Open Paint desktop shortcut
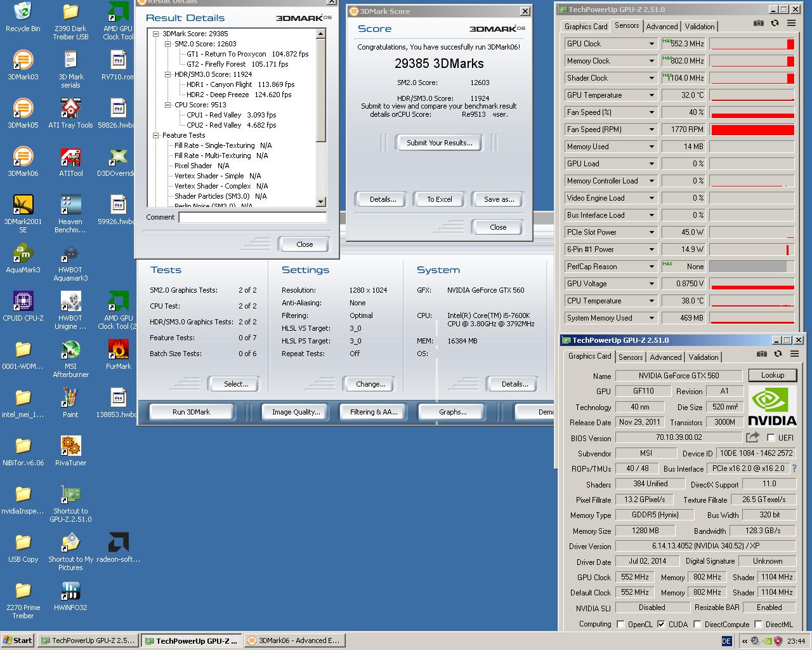Image resolution: width=812 pixels, height=650 pixels. [70, 403]
